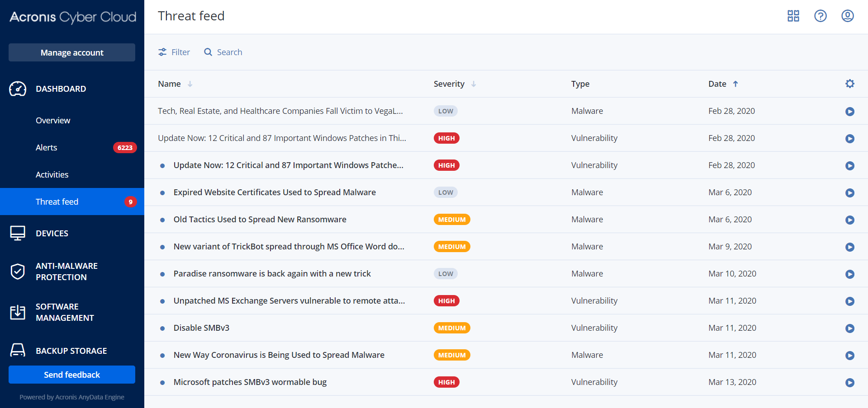Sort table by Date column arrow
The image size is (868, 408).
click(735, 84)
